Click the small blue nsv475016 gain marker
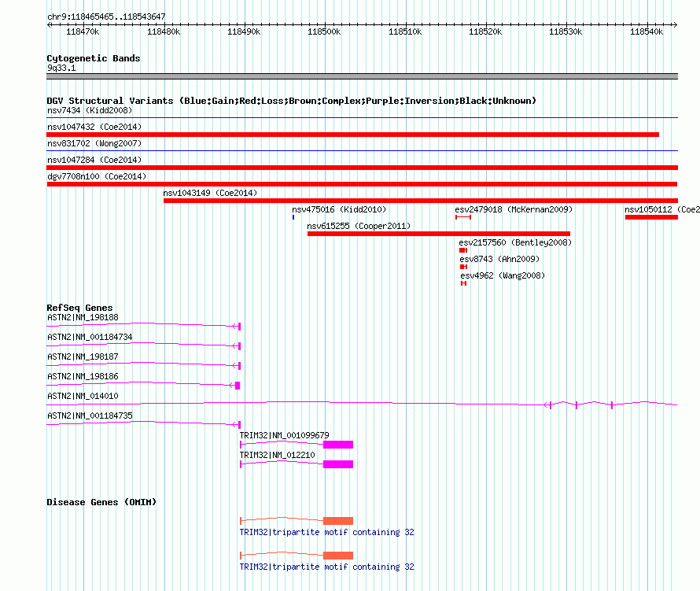 pos(293,217)
